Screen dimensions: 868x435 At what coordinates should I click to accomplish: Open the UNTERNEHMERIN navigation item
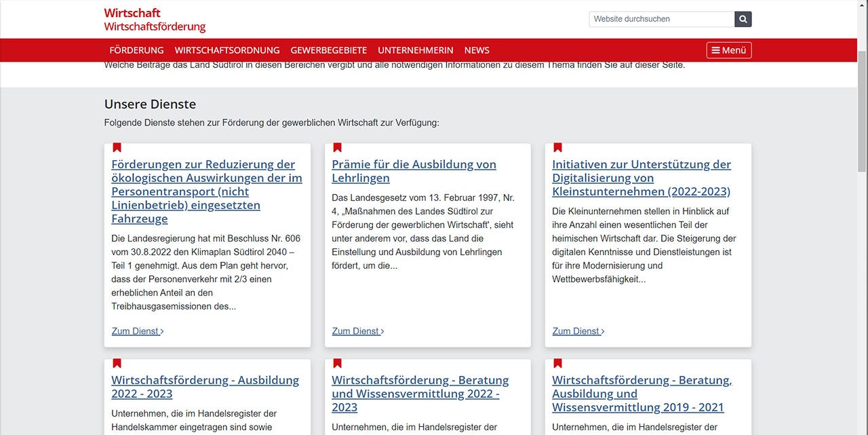(x=416, y=50)
